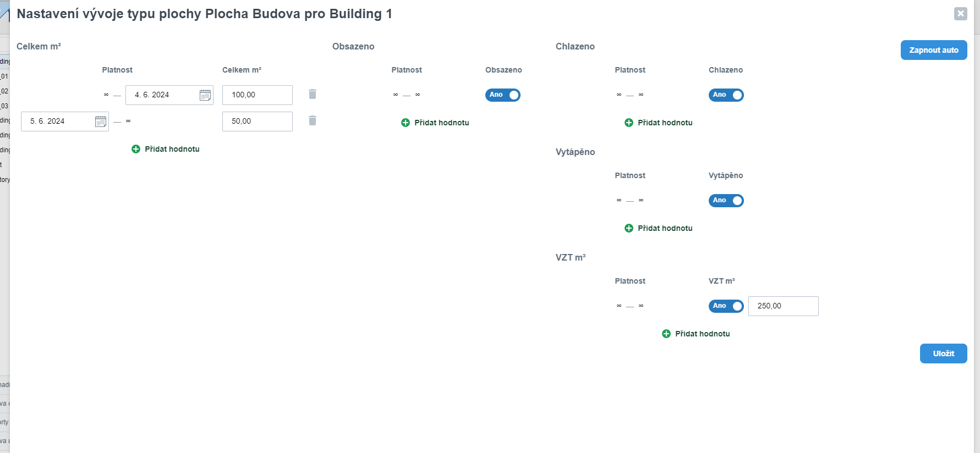Click green plus icon under Obsazeno

(406, 123)
